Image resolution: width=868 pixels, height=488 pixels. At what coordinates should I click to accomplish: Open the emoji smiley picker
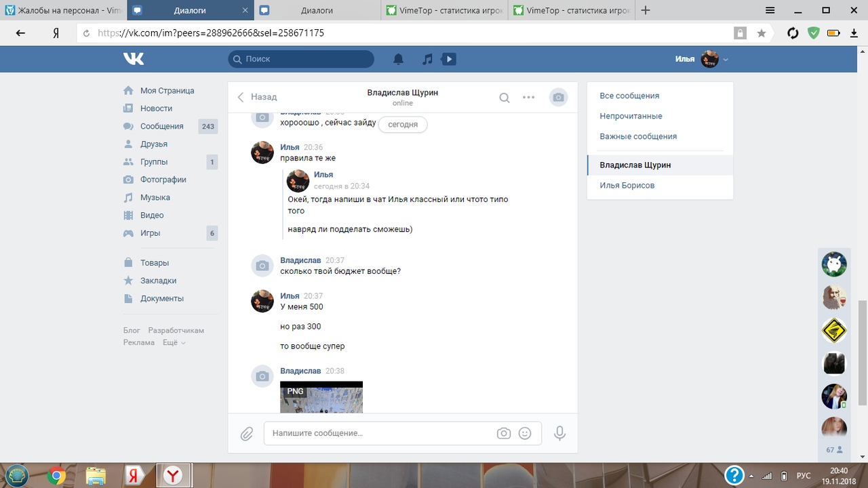click(x=525, y=433)
